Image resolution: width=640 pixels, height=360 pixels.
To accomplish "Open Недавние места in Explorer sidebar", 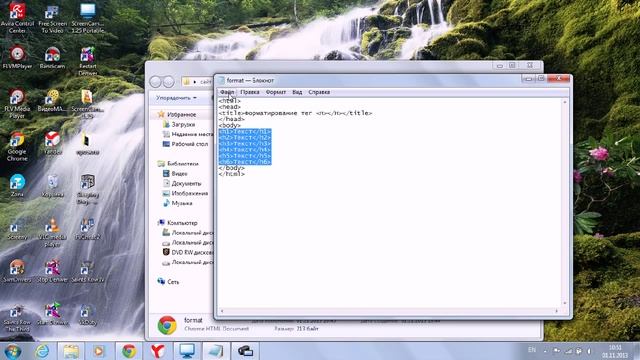I will coord(188,134).
